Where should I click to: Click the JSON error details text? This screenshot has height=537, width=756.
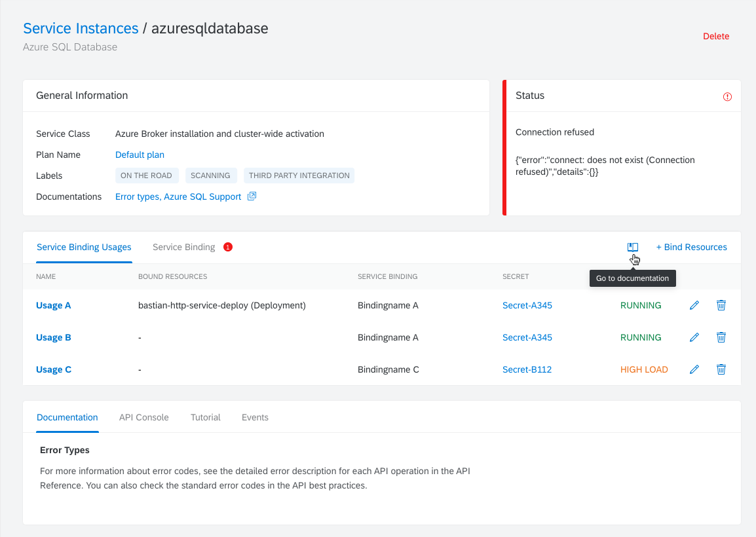click(x=605, y=166)
